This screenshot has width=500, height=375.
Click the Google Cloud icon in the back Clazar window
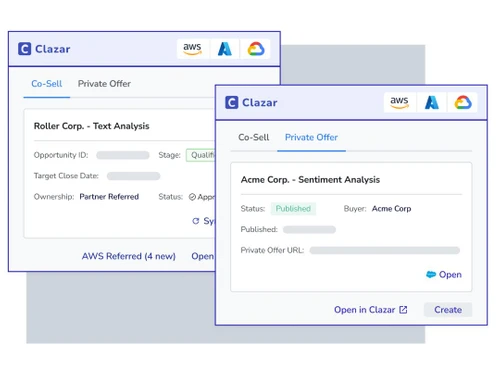[256, 49]
